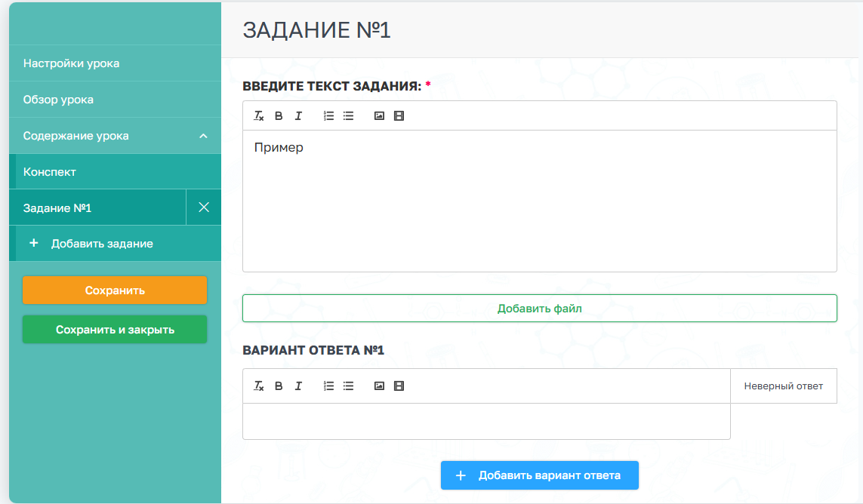Toggle italic in task text editor toolbar
Screen dimensions: 863x504
coord(298,116)
